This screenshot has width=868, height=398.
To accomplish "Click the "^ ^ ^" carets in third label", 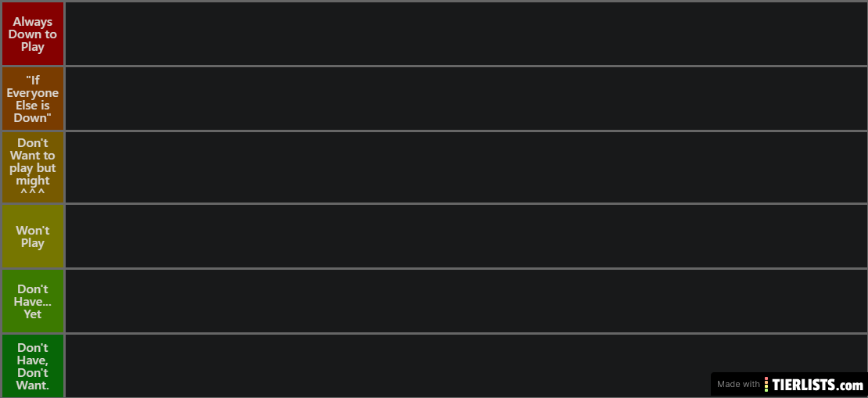I will click(33, 192).
